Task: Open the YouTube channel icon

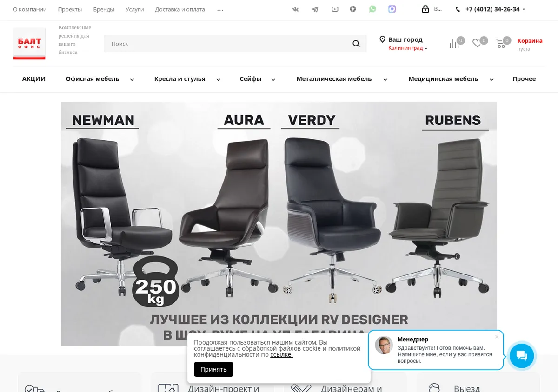Action: pos(335,9)
